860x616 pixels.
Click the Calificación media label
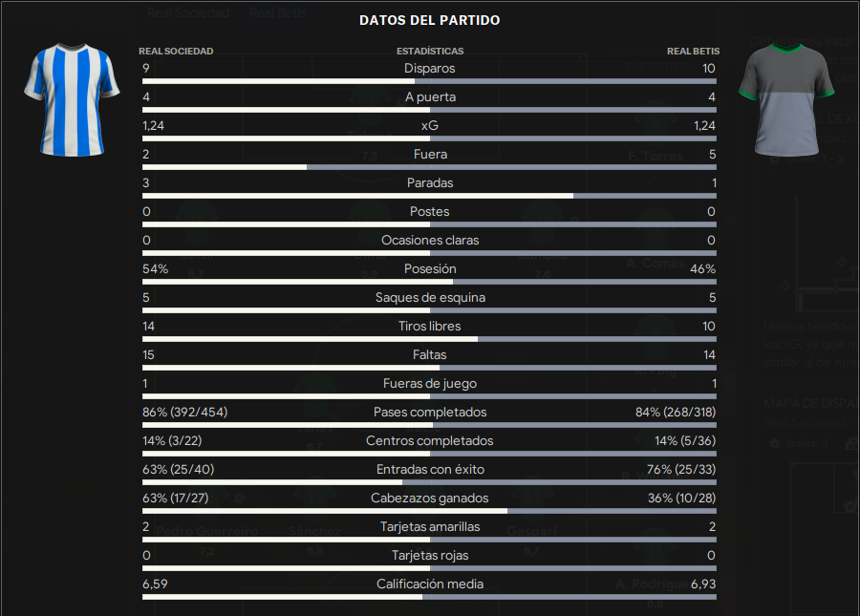click(x=430, y=584)
